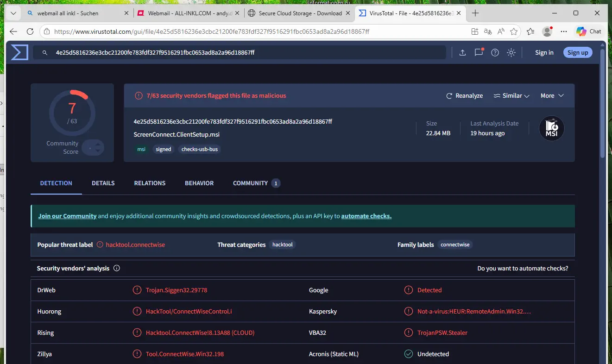The height and width of the screenshot is (364, 612).
Task: Open the More dropdown menu
Action: (552, 96)
